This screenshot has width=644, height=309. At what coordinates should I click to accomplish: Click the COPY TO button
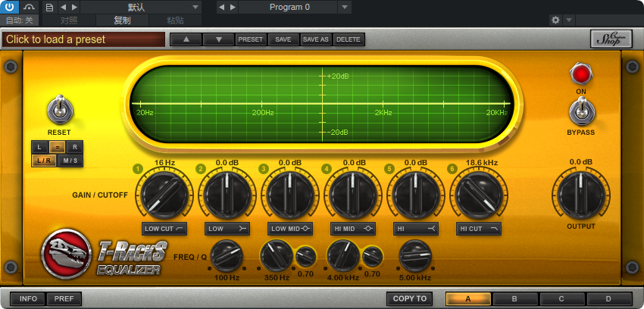click(409, 298)
